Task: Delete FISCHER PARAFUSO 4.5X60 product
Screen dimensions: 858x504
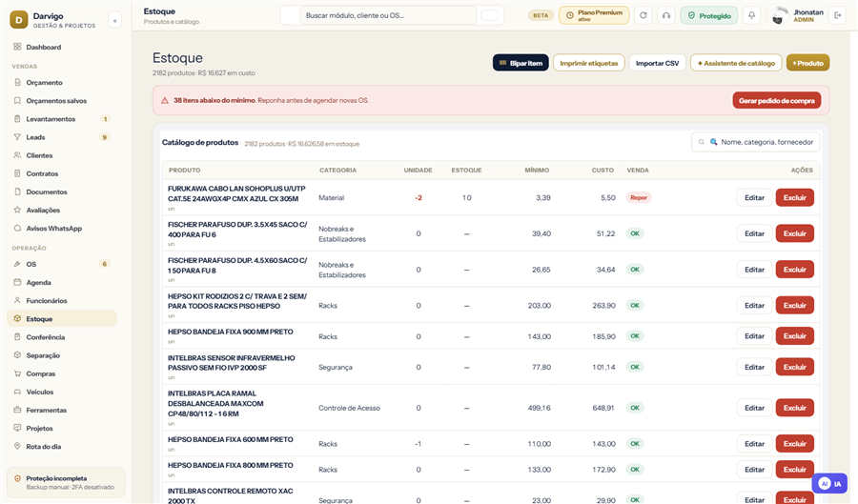Action: click(x=794, y=270)
